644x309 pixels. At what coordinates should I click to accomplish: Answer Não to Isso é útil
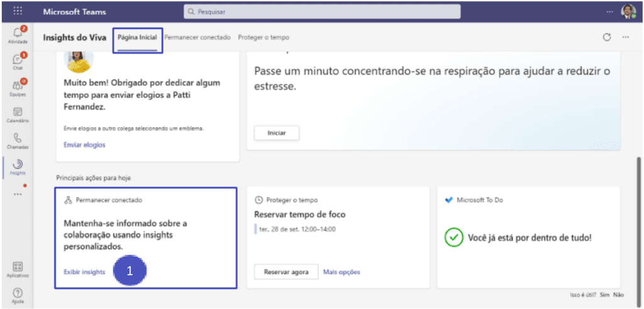click(x=619, y=295)
